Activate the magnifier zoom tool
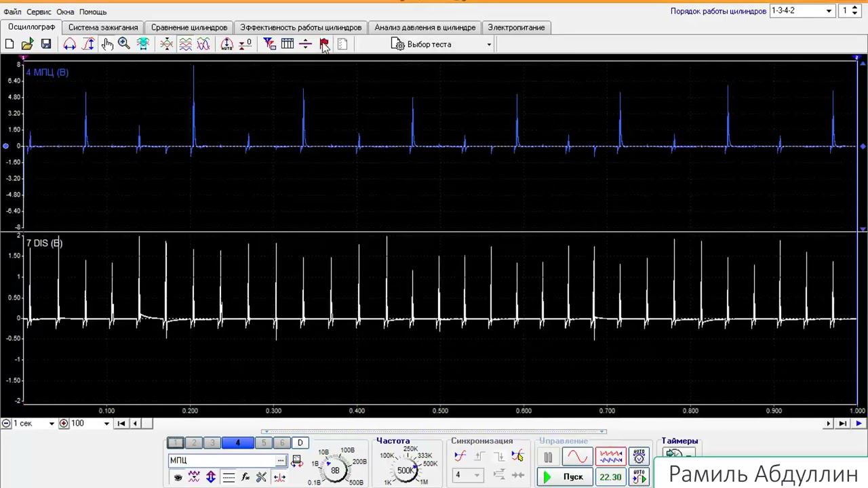Screen dimensions: 868x488 (124, 44)
